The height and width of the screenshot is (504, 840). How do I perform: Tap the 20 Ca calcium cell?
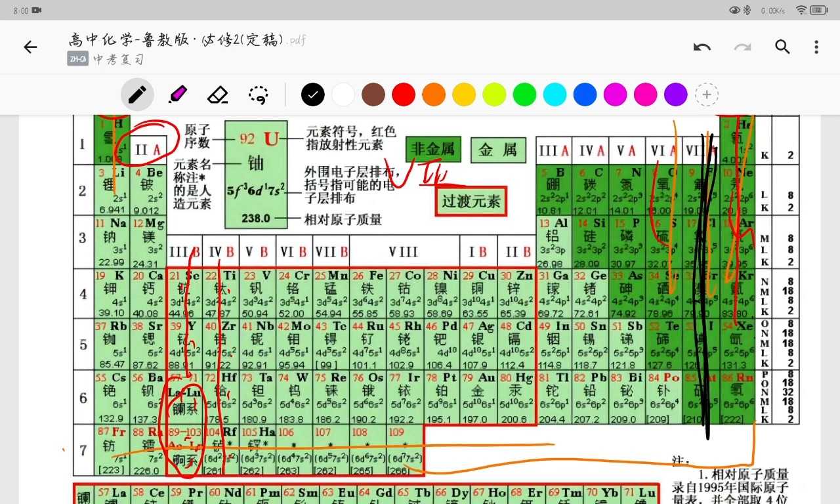coord(148,293)
